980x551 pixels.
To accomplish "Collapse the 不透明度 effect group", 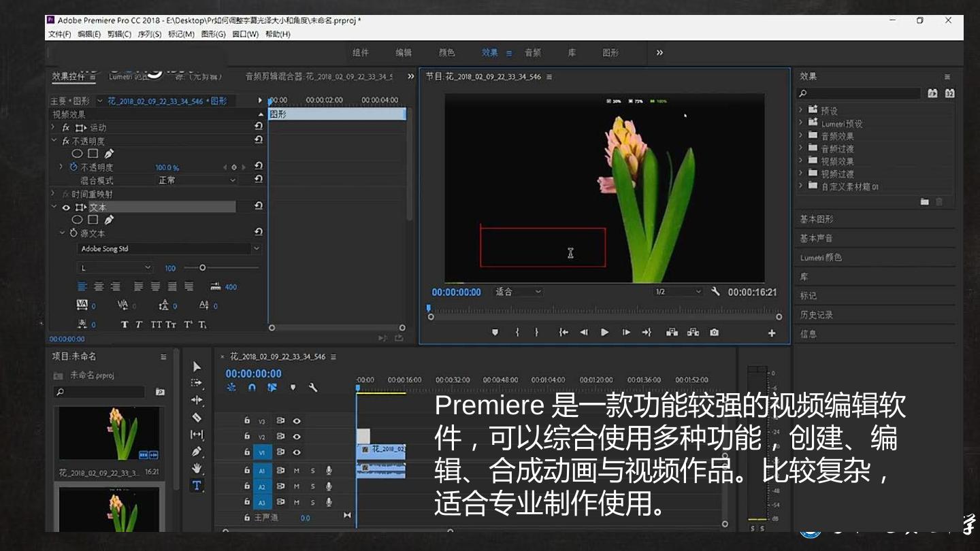I will (54, 141).
